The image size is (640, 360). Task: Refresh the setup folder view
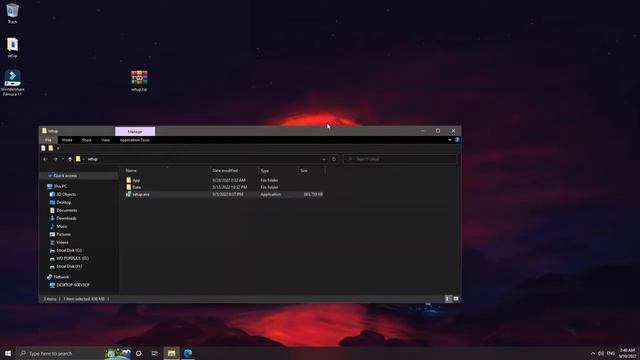coord(333,159)
